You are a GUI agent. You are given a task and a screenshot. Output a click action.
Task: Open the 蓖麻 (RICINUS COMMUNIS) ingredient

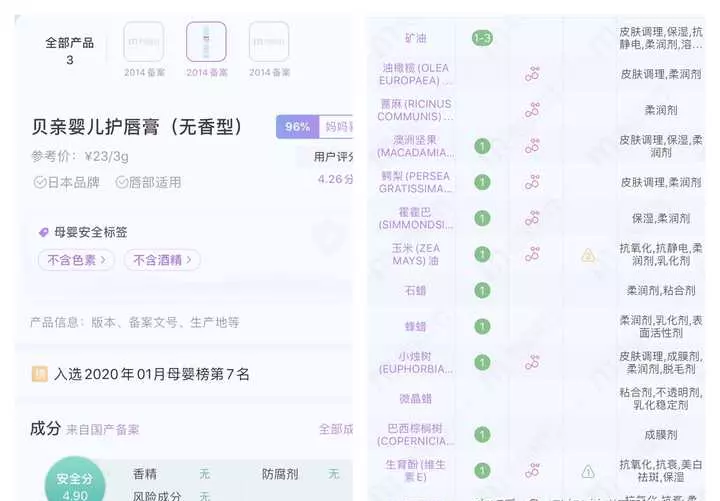click(x=415, y=110)
